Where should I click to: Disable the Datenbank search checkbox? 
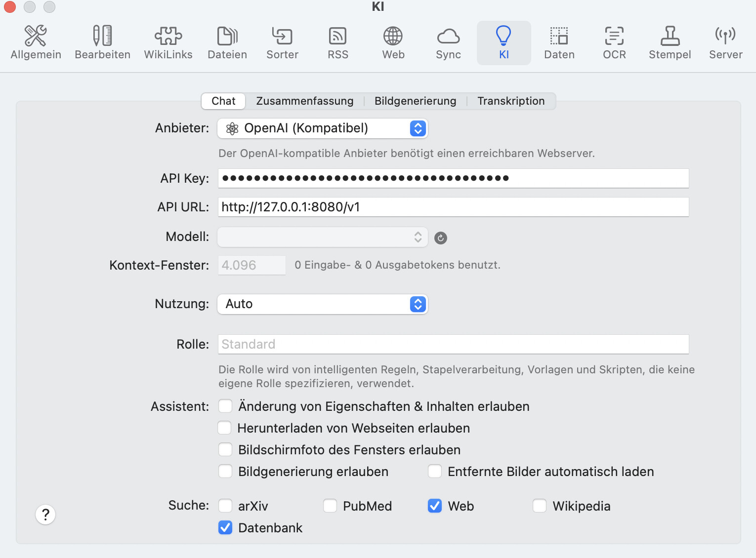tap(225, 527)
